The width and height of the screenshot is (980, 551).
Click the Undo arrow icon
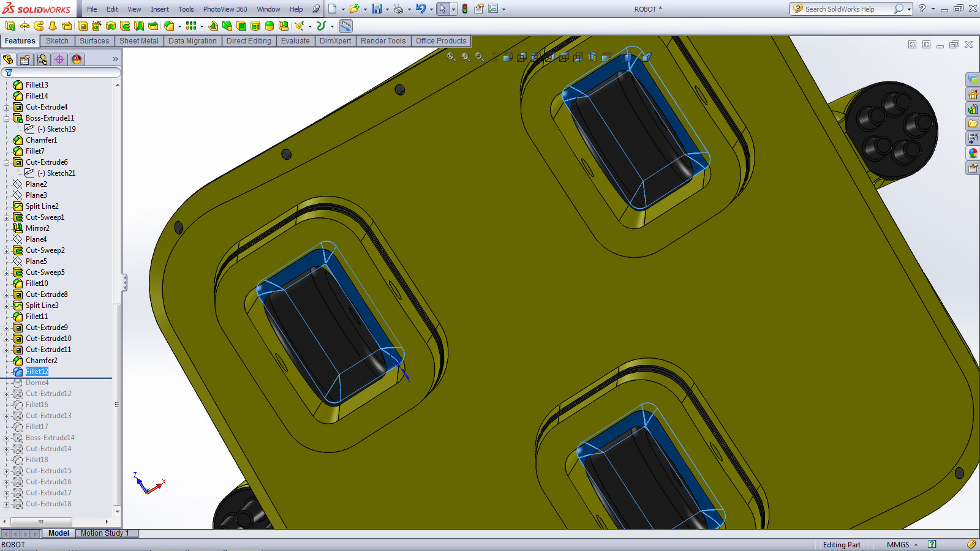pos(420,9)
